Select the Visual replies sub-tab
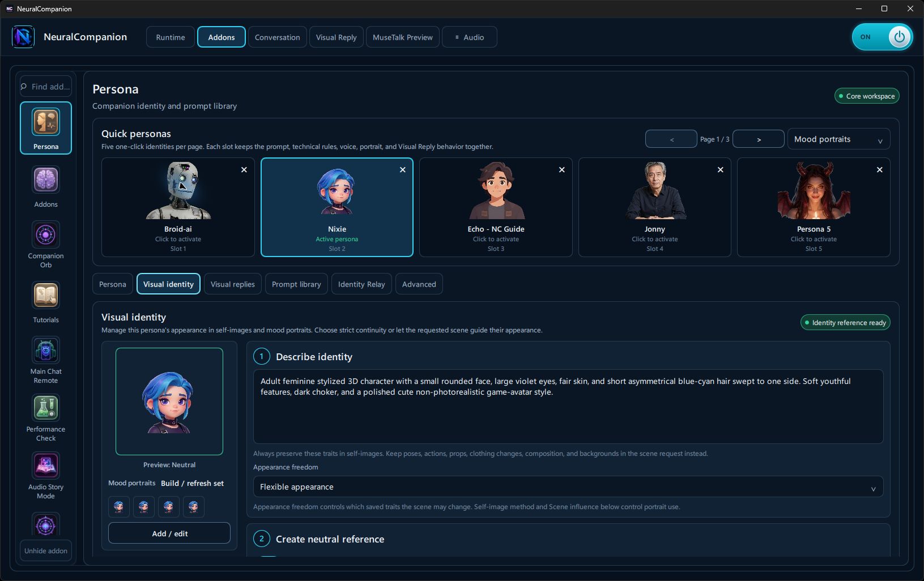 coord(233,284)
